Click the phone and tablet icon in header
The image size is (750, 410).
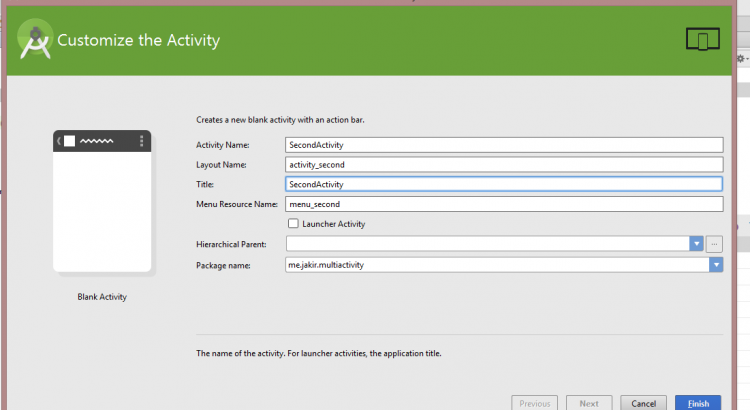[703, 40]
